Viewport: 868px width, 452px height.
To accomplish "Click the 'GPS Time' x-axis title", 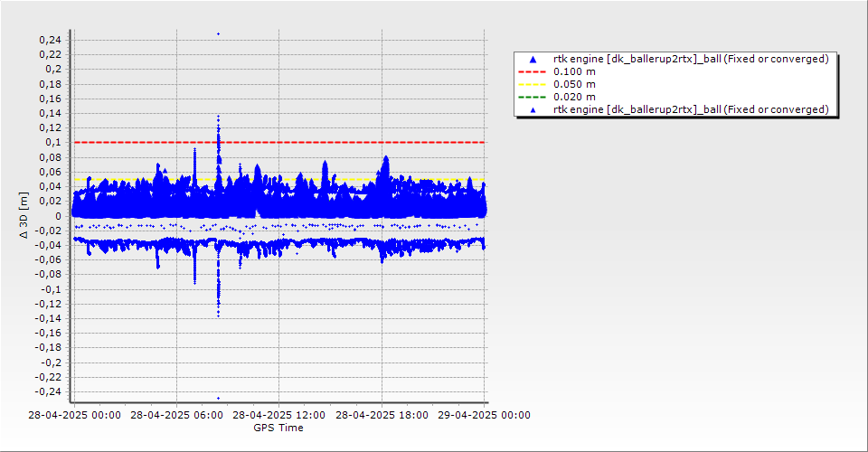I will click(278, 428).
